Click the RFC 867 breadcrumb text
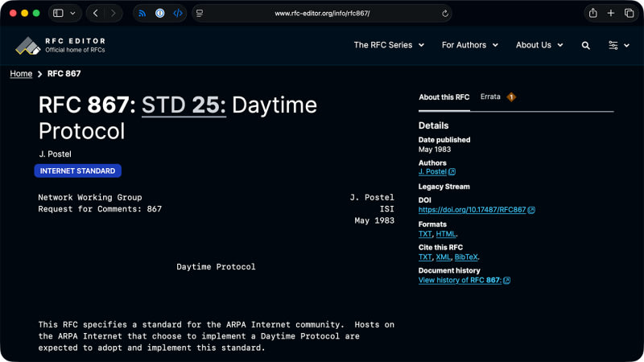The image size is (644, 362). tap(64, 73)
